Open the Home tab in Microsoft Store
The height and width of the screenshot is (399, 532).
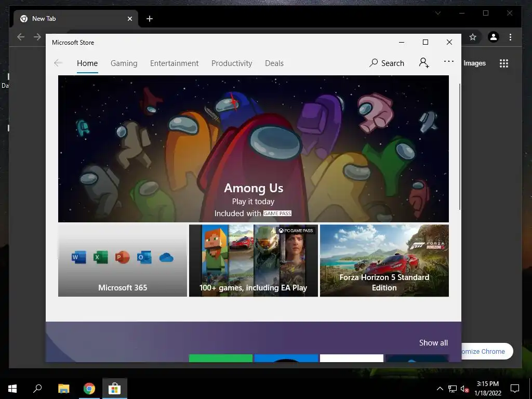[x=87, y=63]
